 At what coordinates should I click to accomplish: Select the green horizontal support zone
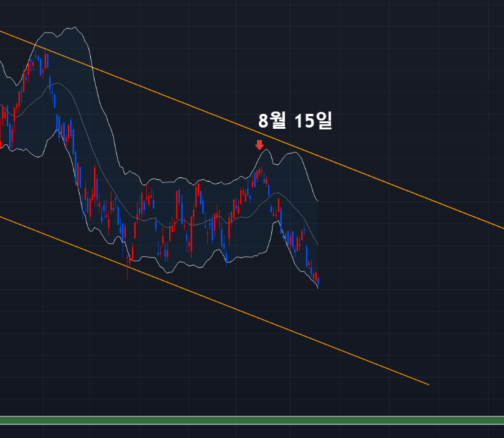point(252,421)
